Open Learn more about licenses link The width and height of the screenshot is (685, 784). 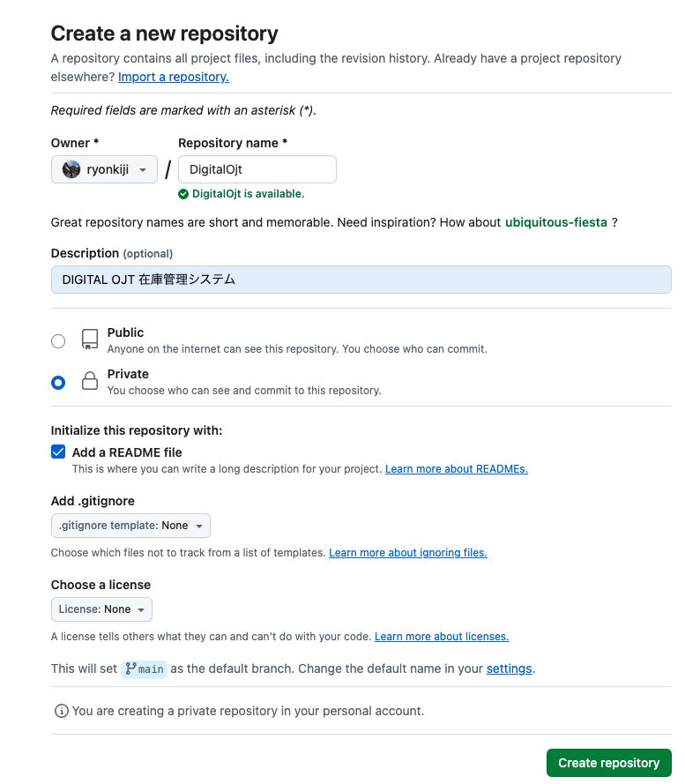[x=442, y=637]
